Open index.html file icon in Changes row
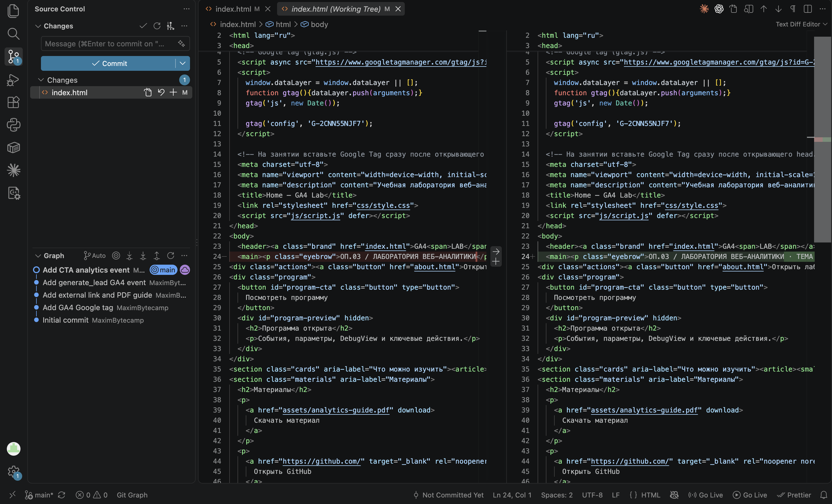Viewport: 832px width, 504px height. (148, 92)
